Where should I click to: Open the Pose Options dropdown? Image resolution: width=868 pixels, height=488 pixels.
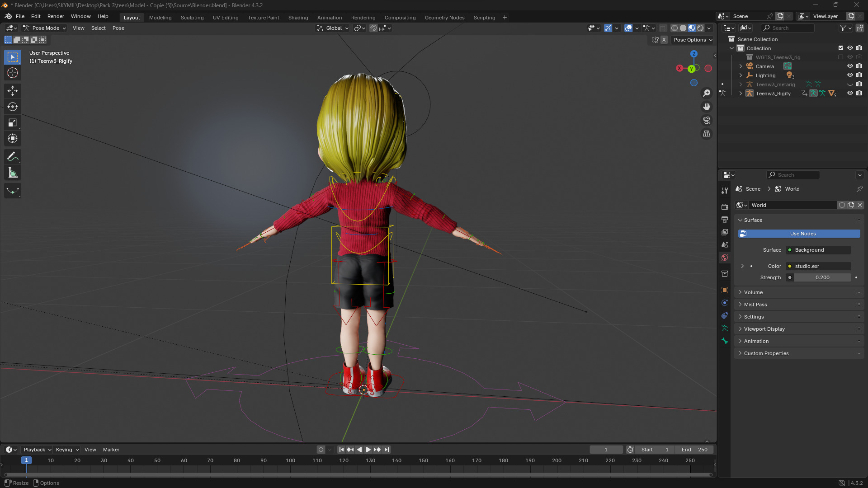pos(693,40)
